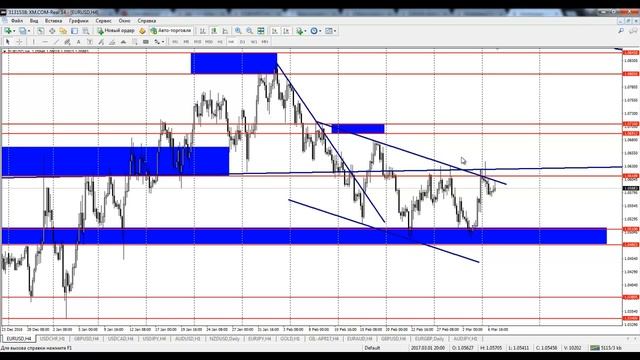This screenshot has width=640, height=360.
Task: Click the Новый ордер button
Action: [x=116, y=31]
